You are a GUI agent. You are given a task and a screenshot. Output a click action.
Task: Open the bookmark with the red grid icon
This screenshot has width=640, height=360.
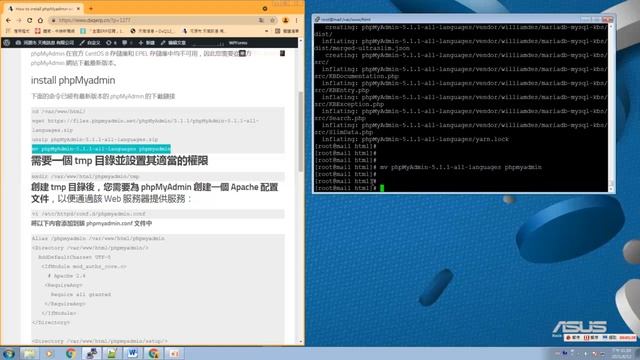tap(55, 31)
